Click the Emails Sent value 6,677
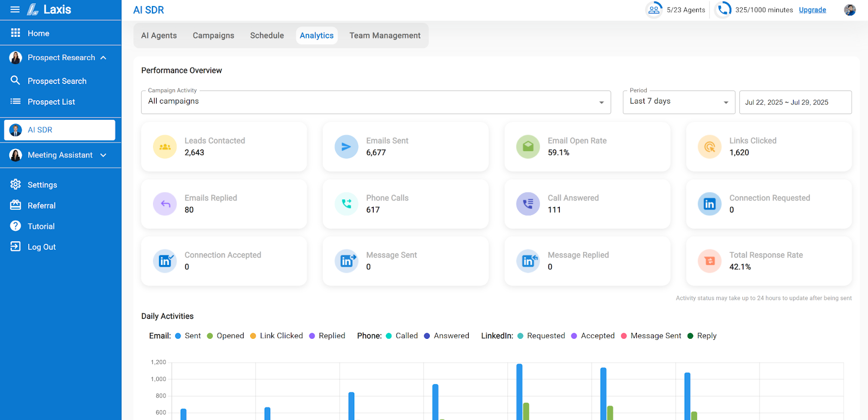This screenshot has height=420, width=868. click(x=376, y=153)
